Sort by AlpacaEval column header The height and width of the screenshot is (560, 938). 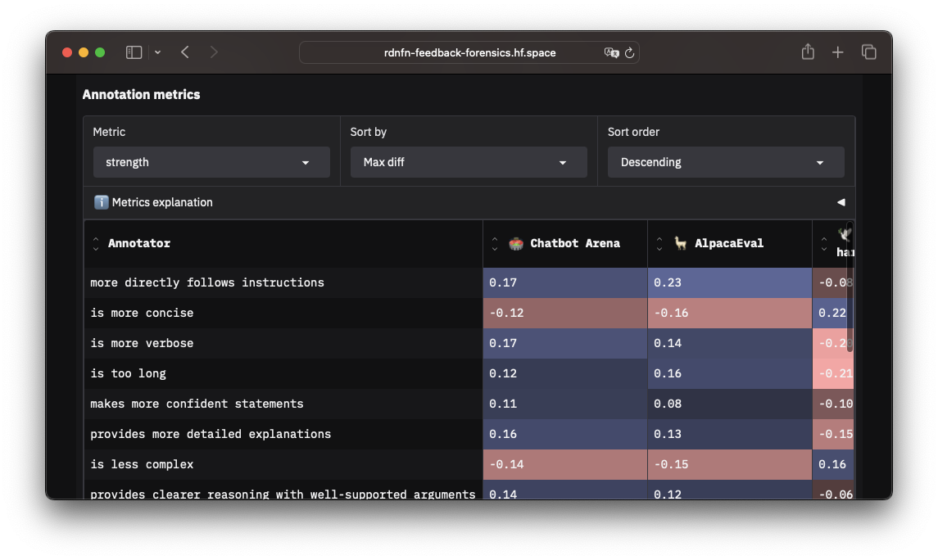click(728, 243)
